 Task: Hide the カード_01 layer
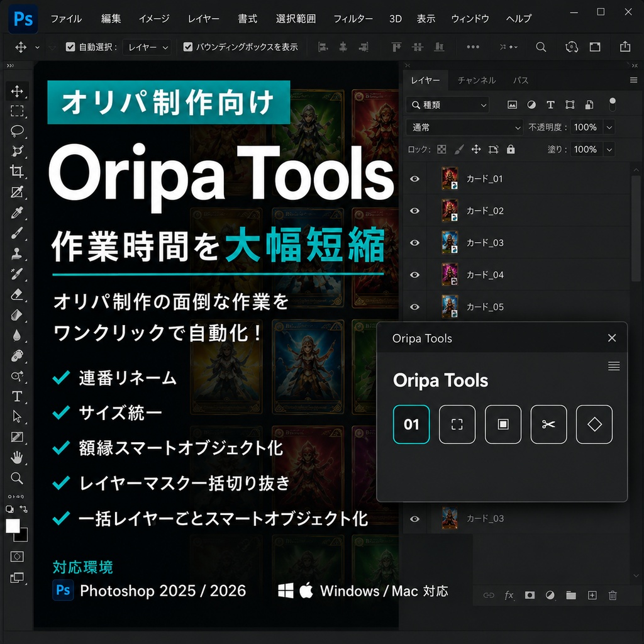[x=415, y=179]
